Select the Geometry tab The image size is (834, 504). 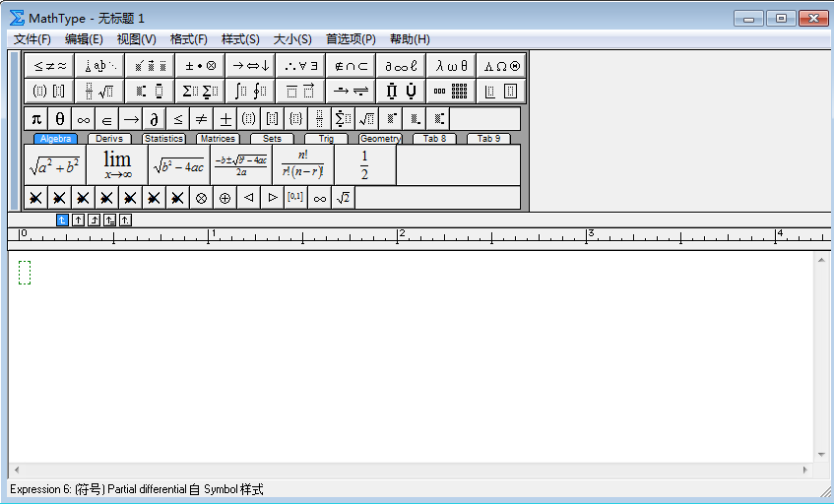tap(380, 139)
